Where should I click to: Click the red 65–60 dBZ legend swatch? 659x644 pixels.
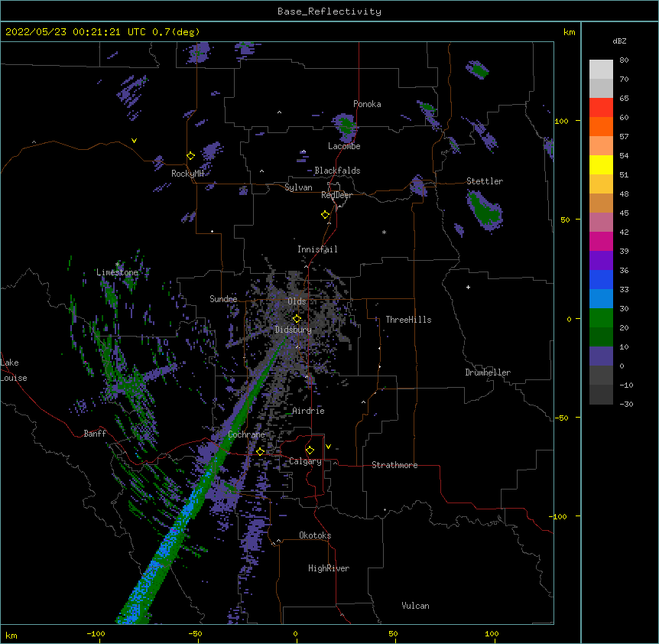click(x=601, y=108)
